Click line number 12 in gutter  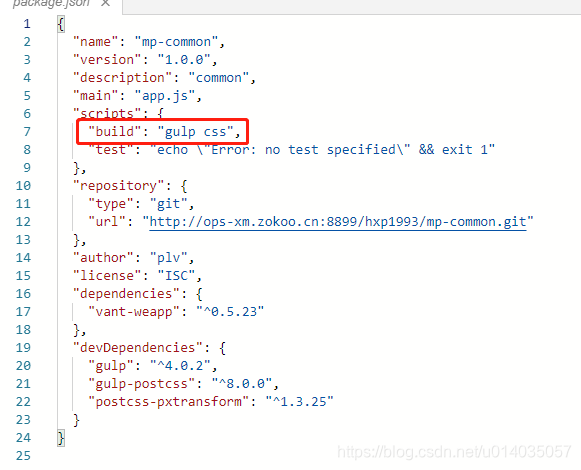tap(23, 222)
